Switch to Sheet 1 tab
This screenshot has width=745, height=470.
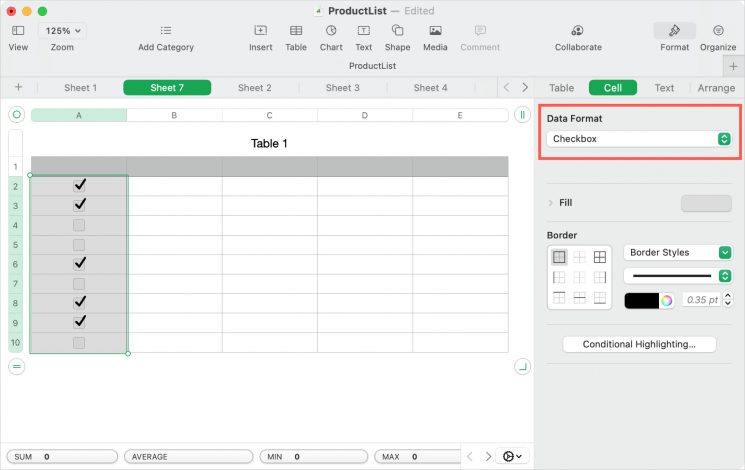(x=80, y=87)
